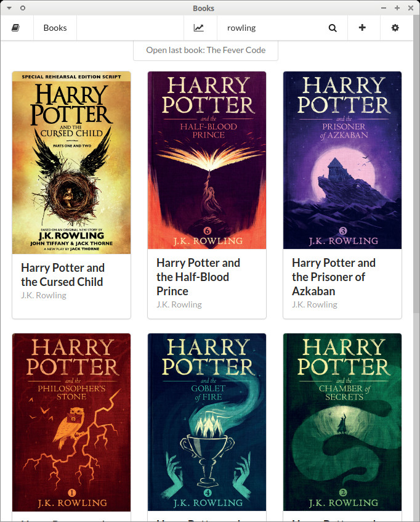Screen dimensions: 420x522
Task: Select the Books toolbar label
Action: pyautogui.click(x=55, y=28)
